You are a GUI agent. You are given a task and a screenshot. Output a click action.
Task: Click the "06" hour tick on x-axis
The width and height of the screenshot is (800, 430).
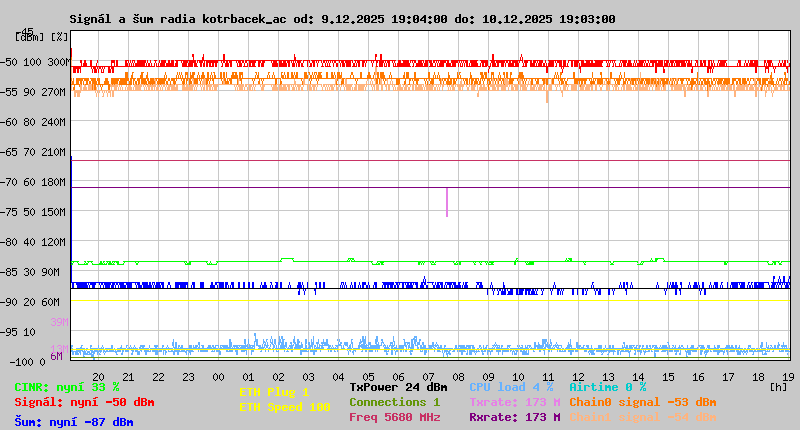pyautogui.click(x=398, y=377)
